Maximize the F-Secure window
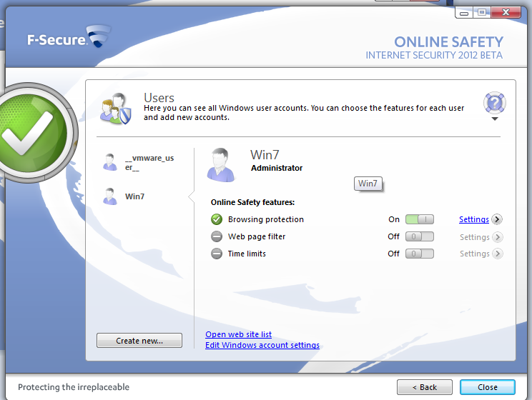This screenshot has height=400, width=532. tap(481, 13)
